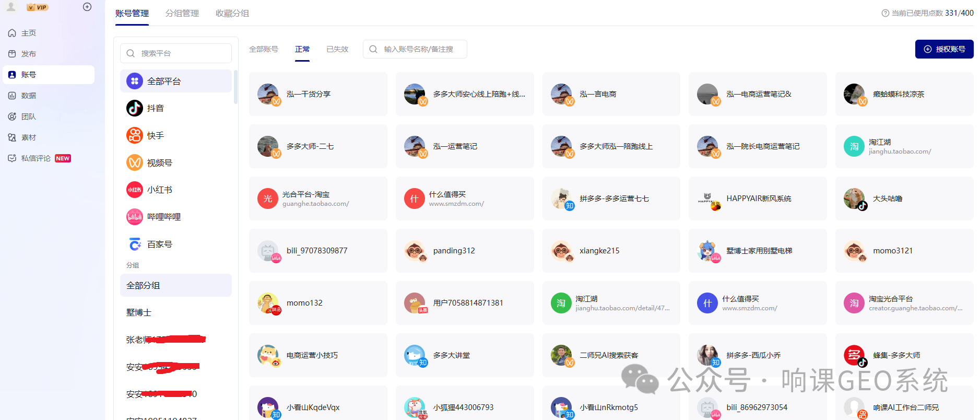The image size is (980, 420).
Task: Open the jianghu.taobao.com/ 淘江湖 card
Action: click(904, 146)
